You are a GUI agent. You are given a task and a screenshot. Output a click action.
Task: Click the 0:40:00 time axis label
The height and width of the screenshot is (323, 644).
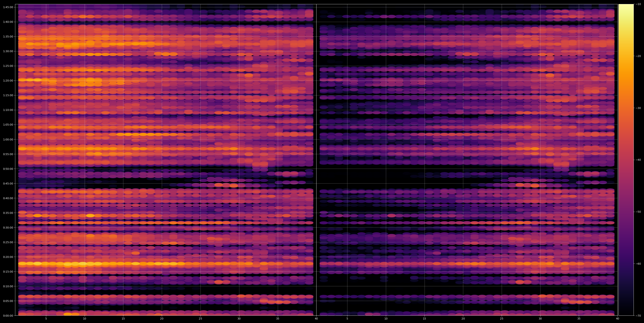coord(8,198)
